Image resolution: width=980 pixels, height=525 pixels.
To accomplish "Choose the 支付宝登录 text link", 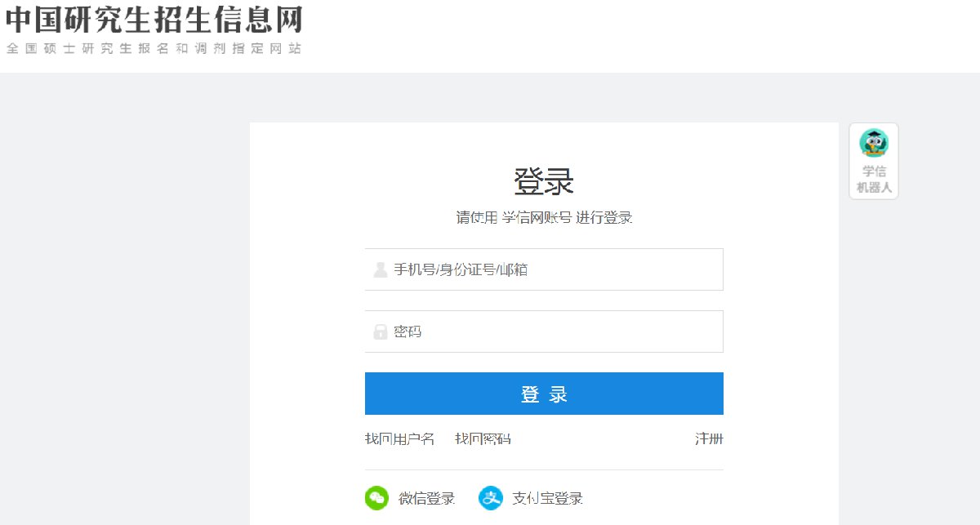I will coord(547,498).
